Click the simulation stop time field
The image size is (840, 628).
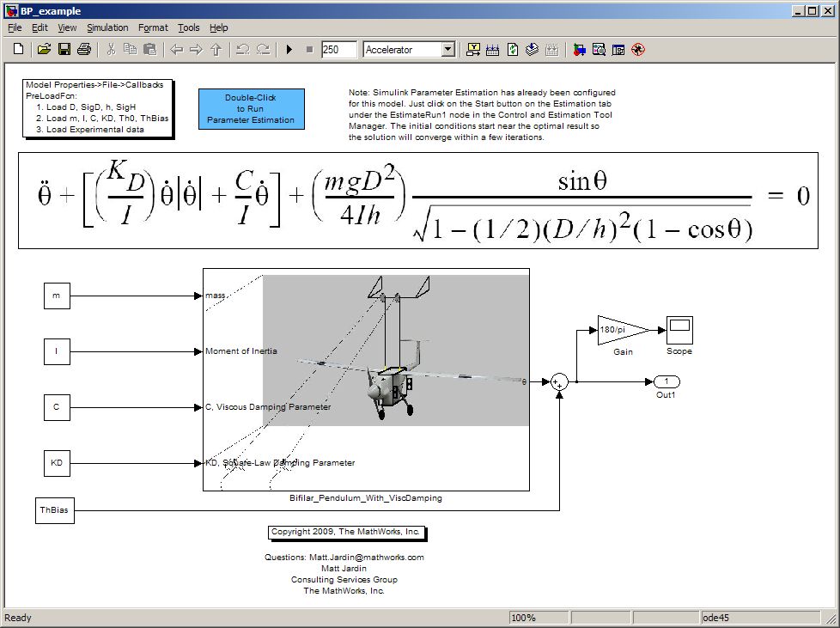[x=338, y=50]
